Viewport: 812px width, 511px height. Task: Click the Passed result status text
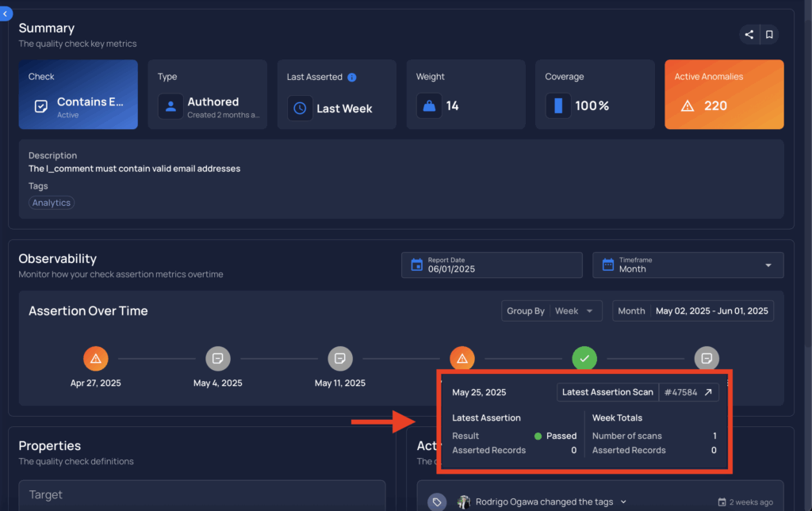point(561,436)
